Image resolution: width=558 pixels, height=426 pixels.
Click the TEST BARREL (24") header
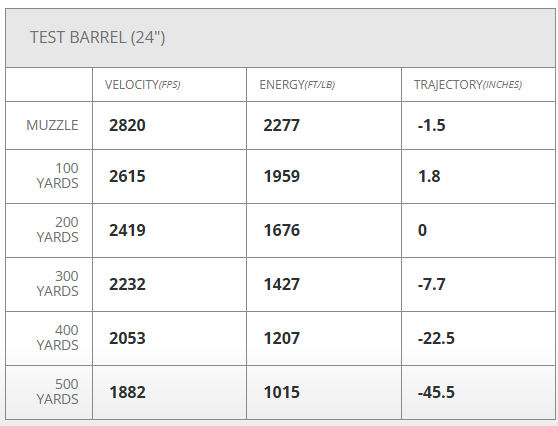coord(98,38)
